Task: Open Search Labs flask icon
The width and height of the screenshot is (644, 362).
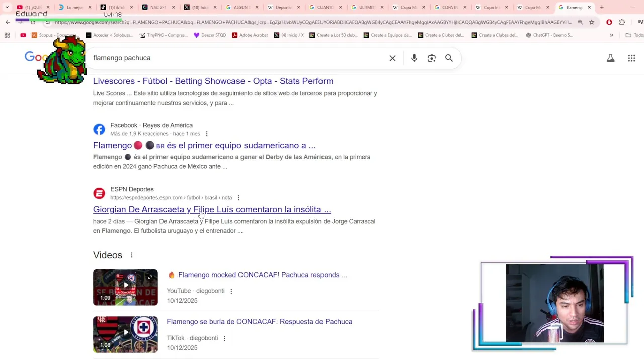Action: pos(610,58)
